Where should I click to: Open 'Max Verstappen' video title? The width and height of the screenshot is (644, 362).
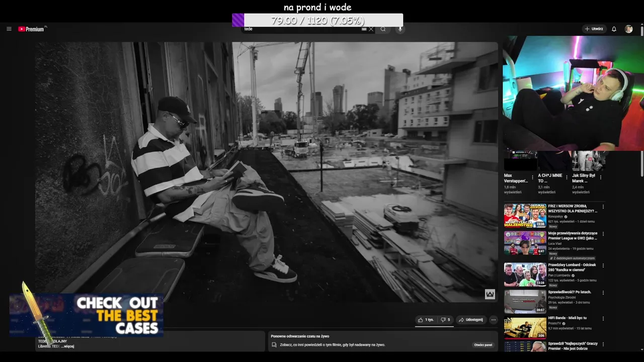[x=516, y=178]
